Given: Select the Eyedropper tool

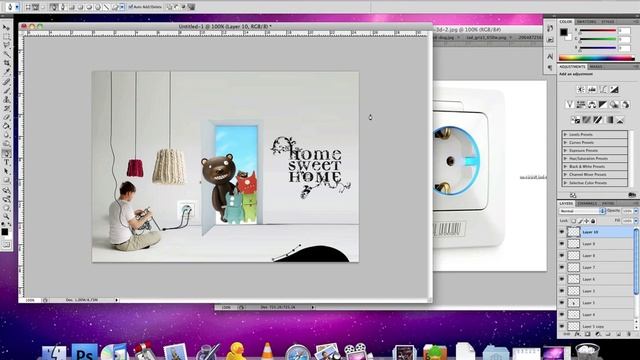Looking at the screenshot, I should tap(6, 72).
